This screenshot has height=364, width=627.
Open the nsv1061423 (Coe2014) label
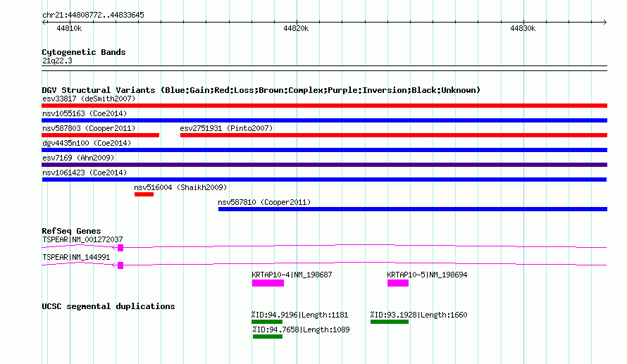point(85,172)
